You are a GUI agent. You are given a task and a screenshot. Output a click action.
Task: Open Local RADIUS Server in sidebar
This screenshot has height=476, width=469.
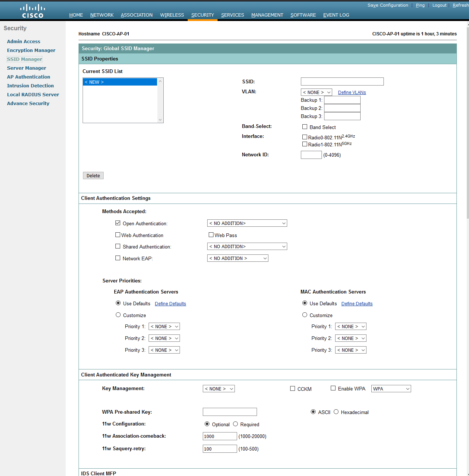coord(33,95)
